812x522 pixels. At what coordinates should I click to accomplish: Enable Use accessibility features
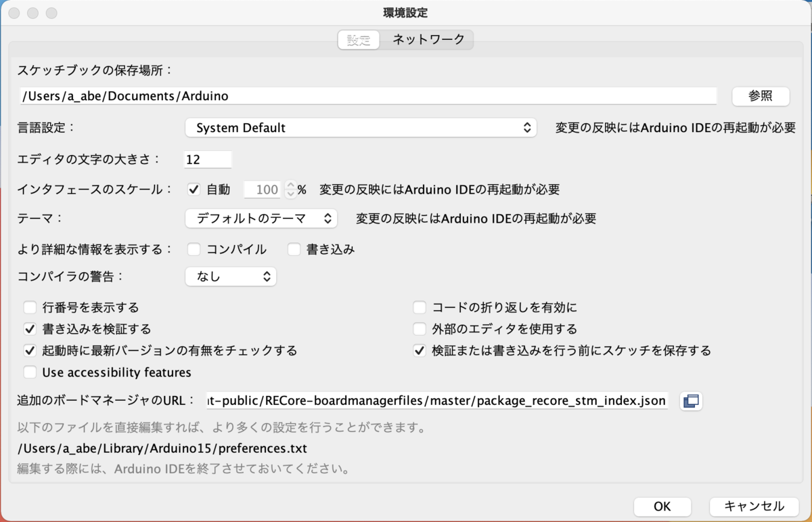pos(30,372)
